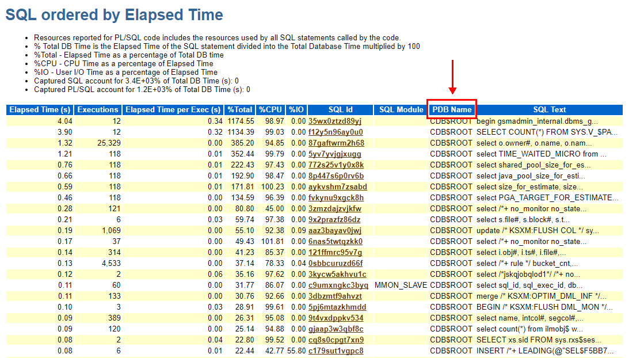This screenshot has width=644, height=358.
Task: Select the 1134.39 %Total value
Action: 242,132
